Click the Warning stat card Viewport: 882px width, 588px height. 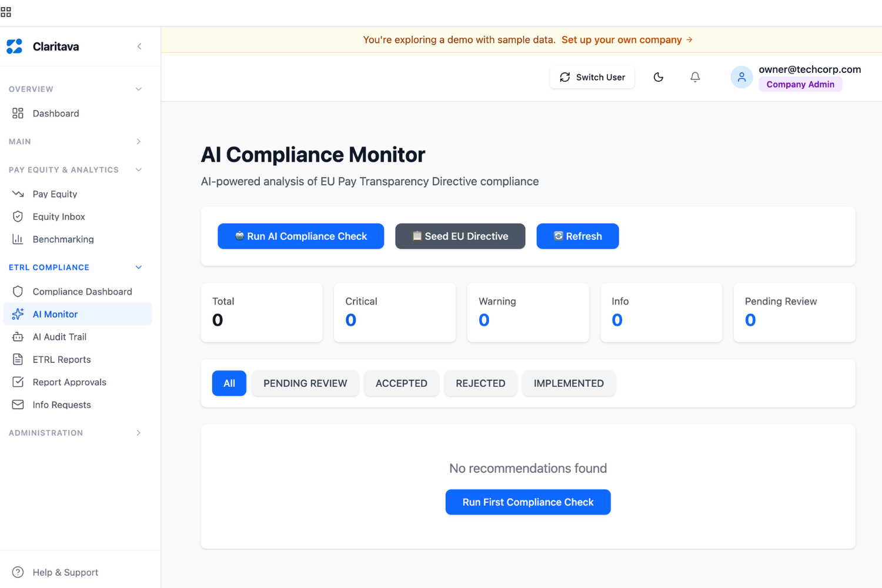pos(528,313)
